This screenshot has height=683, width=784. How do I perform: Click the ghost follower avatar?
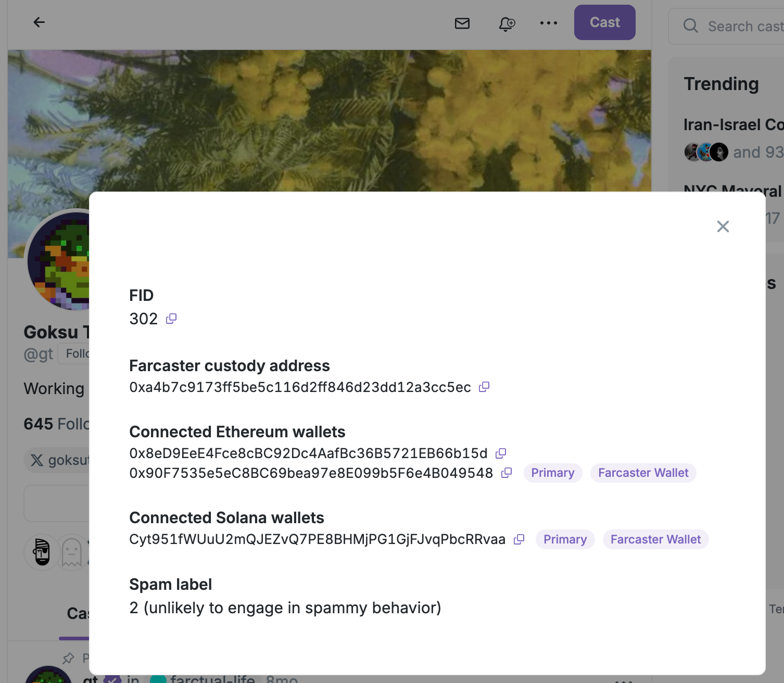(x=72, y=552)
